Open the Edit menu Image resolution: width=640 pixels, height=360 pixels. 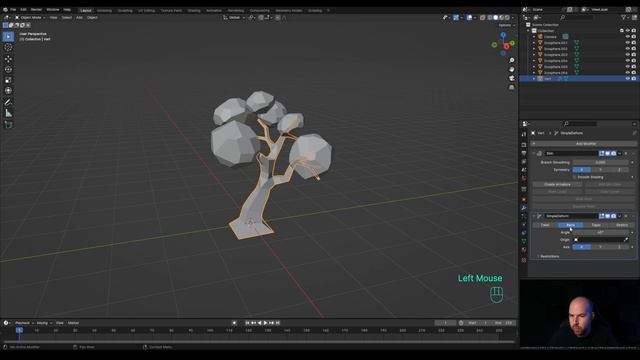23,9
